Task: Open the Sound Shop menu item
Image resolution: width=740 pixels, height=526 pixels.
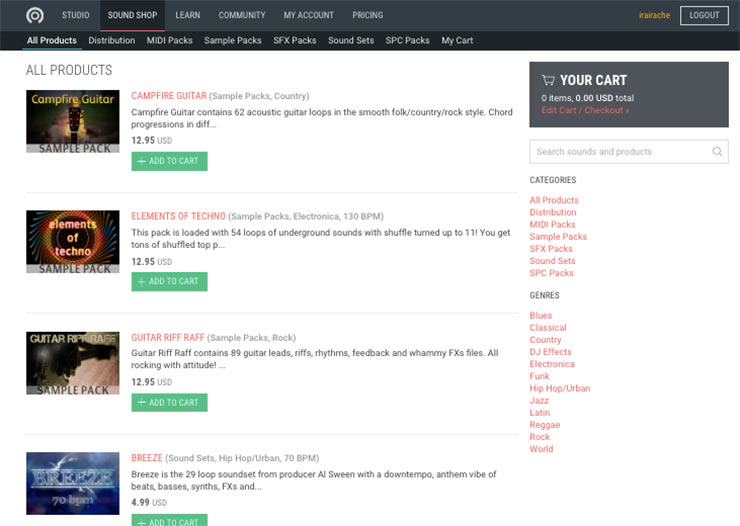Action: click(x=133, y=15)
